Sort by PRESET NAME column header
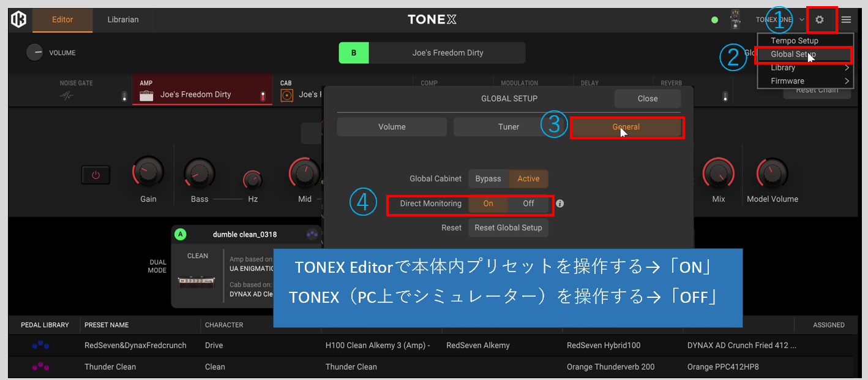 (x=107, y=325)
